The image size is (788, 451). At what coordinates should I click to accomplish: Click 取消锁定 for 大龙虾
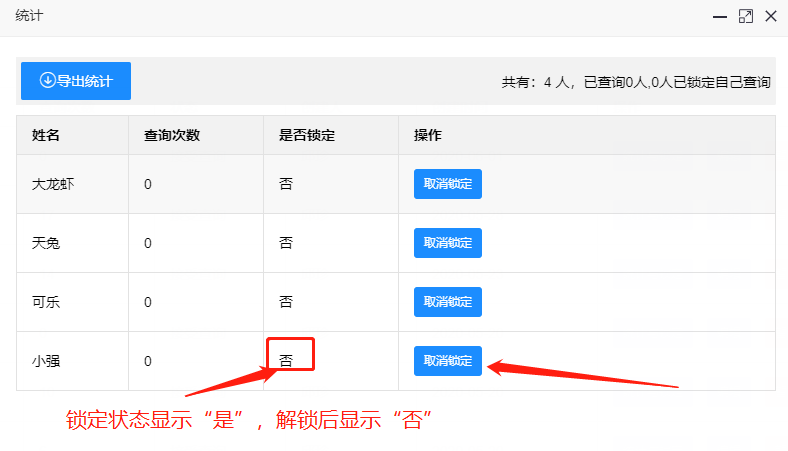point(447,184)
